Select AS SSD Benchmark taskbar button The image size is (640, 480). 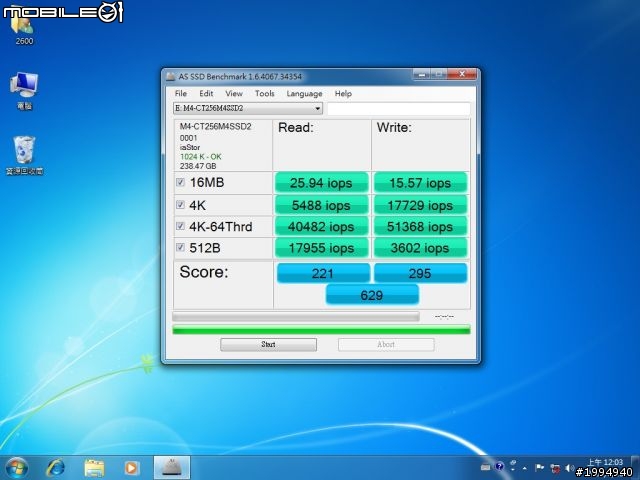click(172, 468)
